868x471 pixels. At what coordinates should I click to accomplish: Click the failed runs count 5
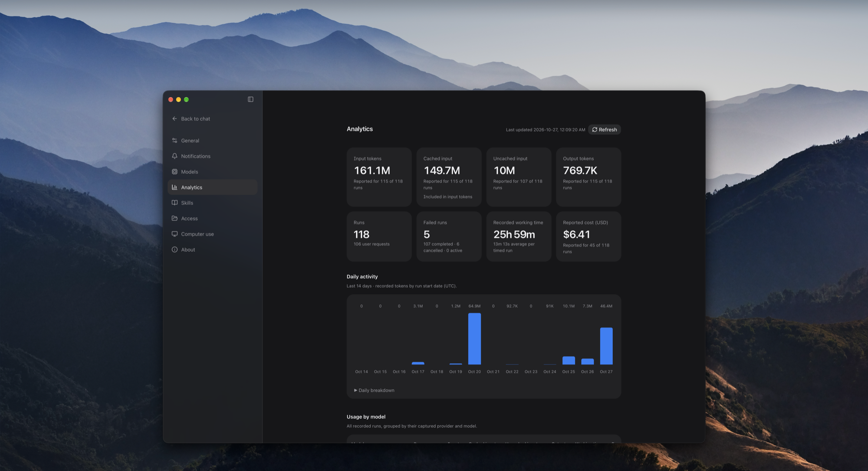point(427,234)
